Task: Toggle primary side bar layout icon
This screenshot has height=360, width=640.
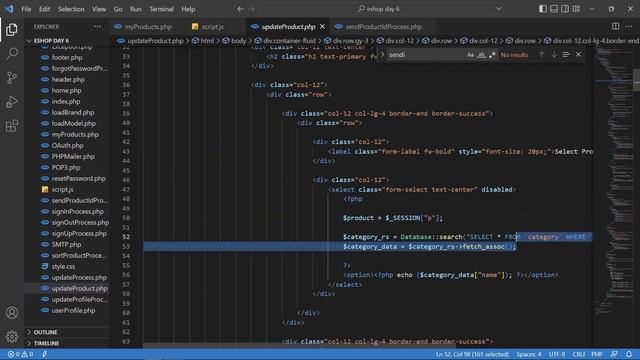Action: click(542, 9)
